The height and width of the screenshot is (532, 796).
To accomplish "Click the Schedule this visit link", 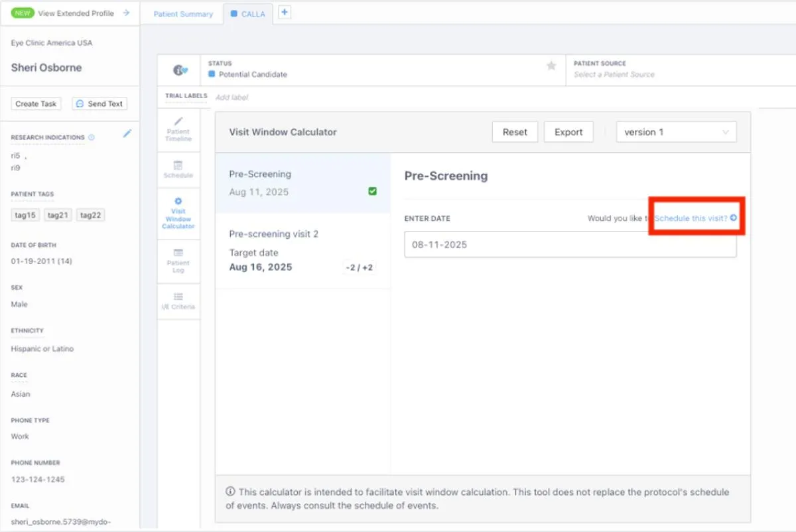I will 695,218.
